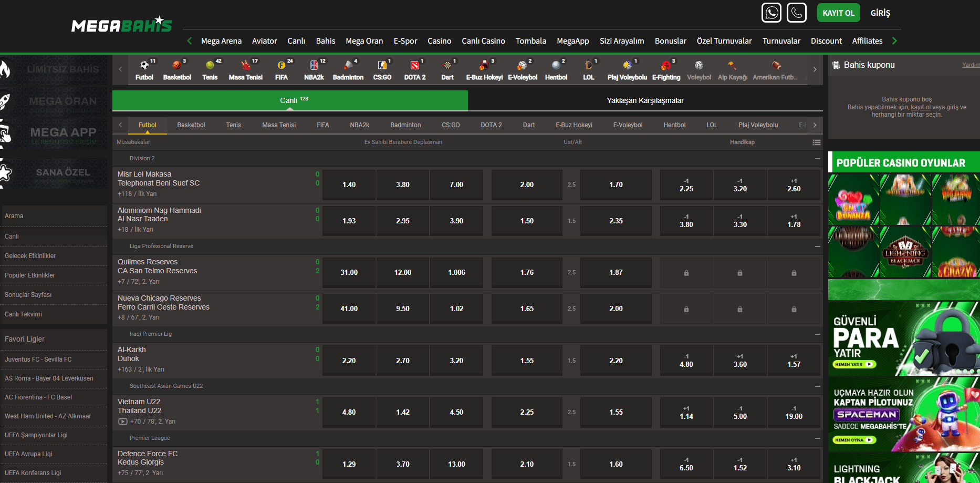Select 1.40 odds for Misr Lel Makasa
The width and height of the screenshot is (980, 483).
click(x=349, y=184)
